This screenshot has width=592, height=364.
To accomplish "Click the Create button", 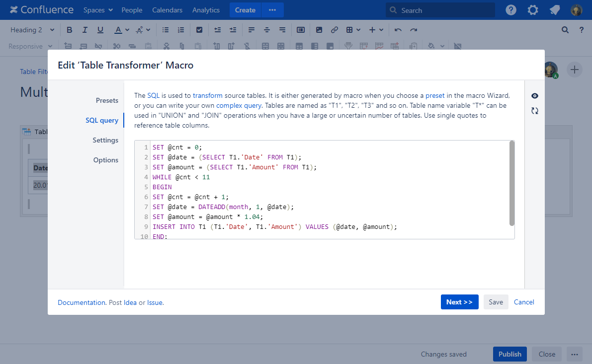I will [x=245, y=10].
